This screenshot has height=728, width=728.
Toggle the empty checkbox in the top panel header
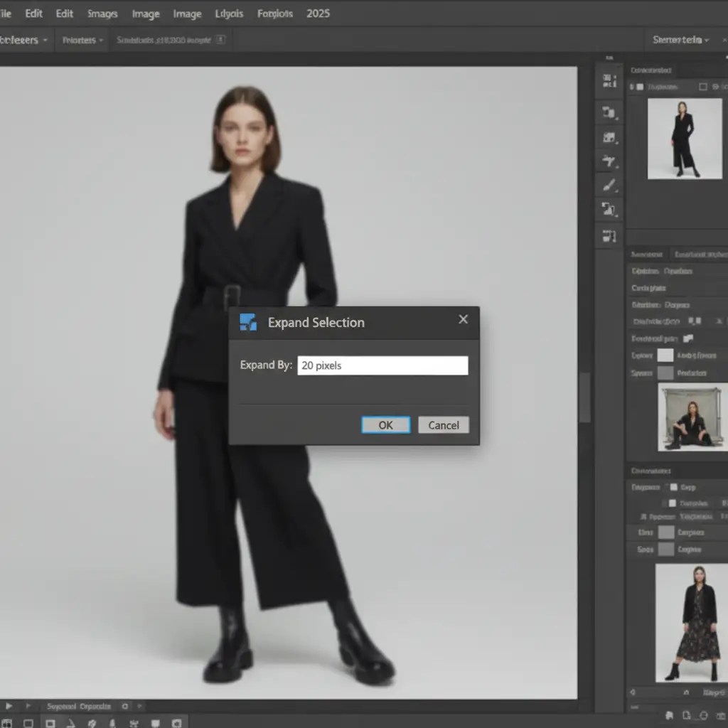coord(703,87)
